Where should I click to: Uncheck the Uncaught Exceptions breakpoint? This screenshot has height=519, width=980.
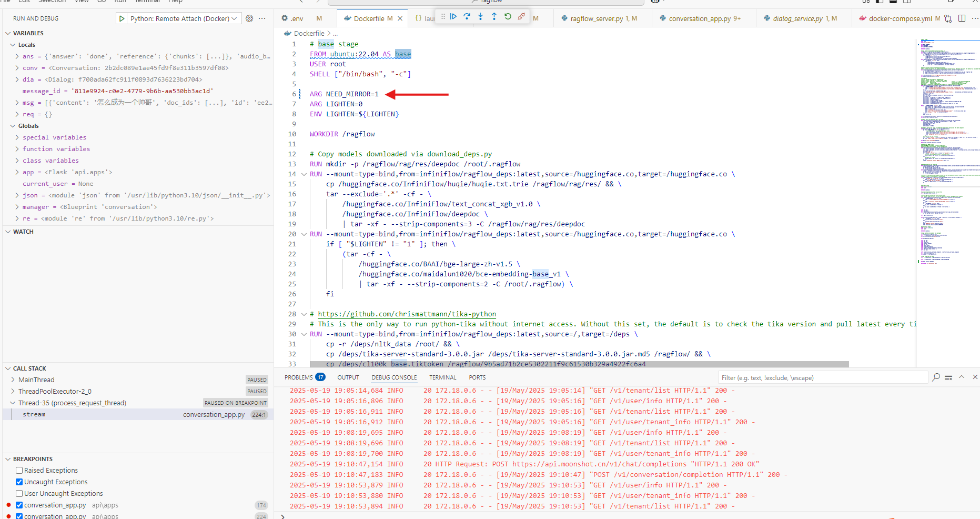point(19,482)
